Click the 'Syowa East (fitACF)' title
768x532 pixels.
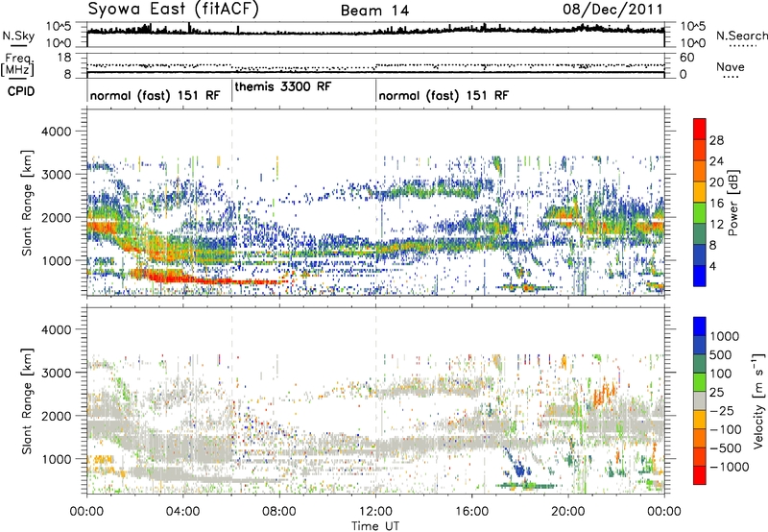pyautogui.click(x=174, y=9)
